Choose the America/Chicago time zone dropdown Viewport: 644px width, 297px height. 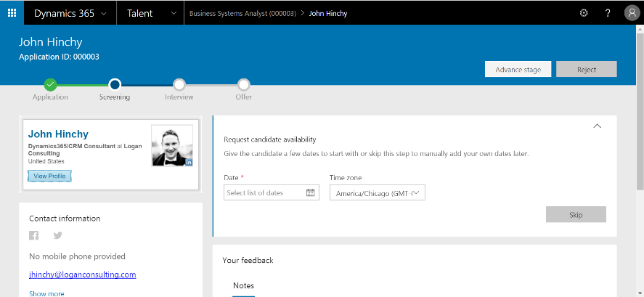(377, 193)
